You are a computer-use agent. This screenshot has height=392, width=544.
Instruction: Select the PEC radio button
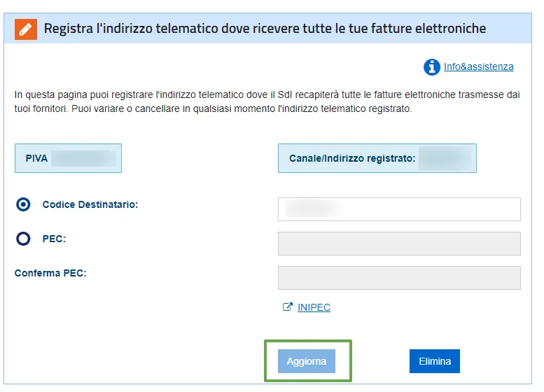23,239
